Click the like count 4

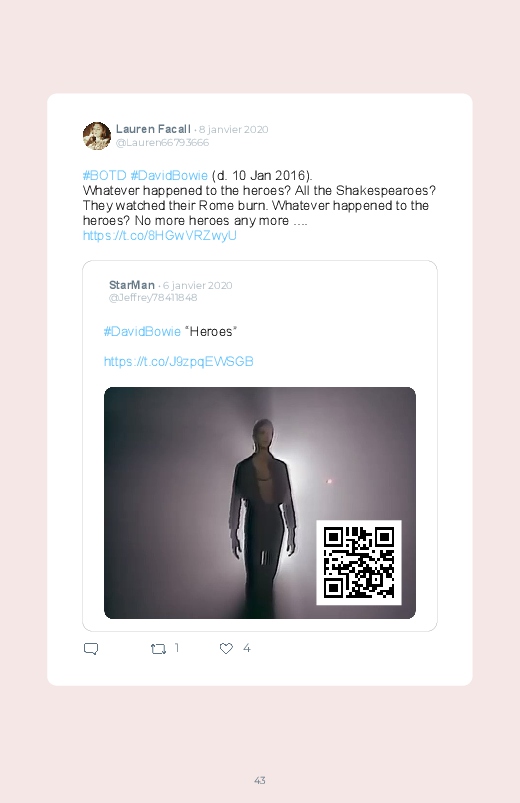click(x=246, y=648)
